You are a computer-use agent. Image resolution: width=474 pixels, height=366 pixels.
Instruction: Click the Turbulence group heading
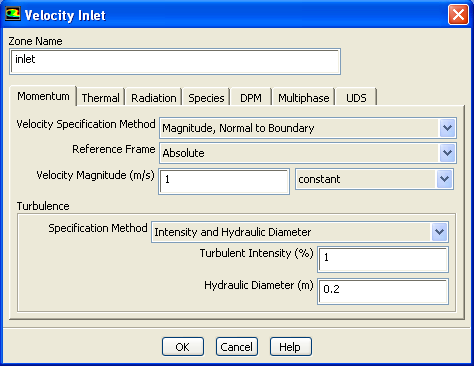[x=43, y=206]
